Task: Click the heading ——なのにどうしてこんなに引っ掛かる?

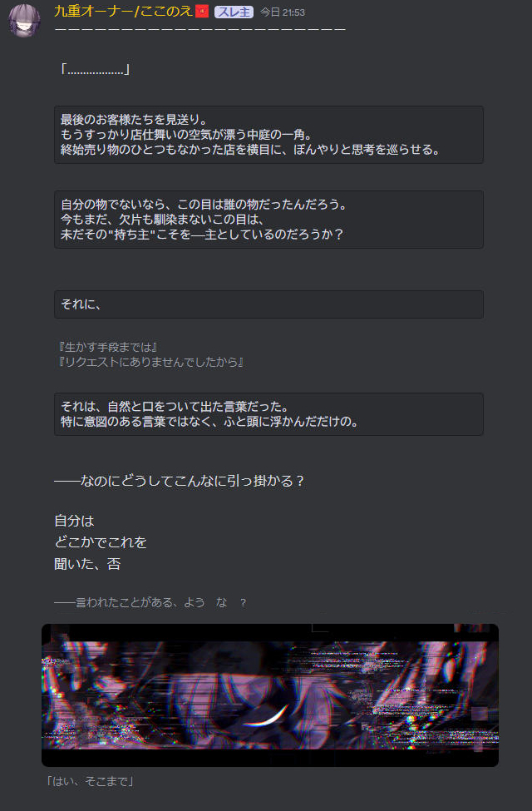Action: (179, 481)
